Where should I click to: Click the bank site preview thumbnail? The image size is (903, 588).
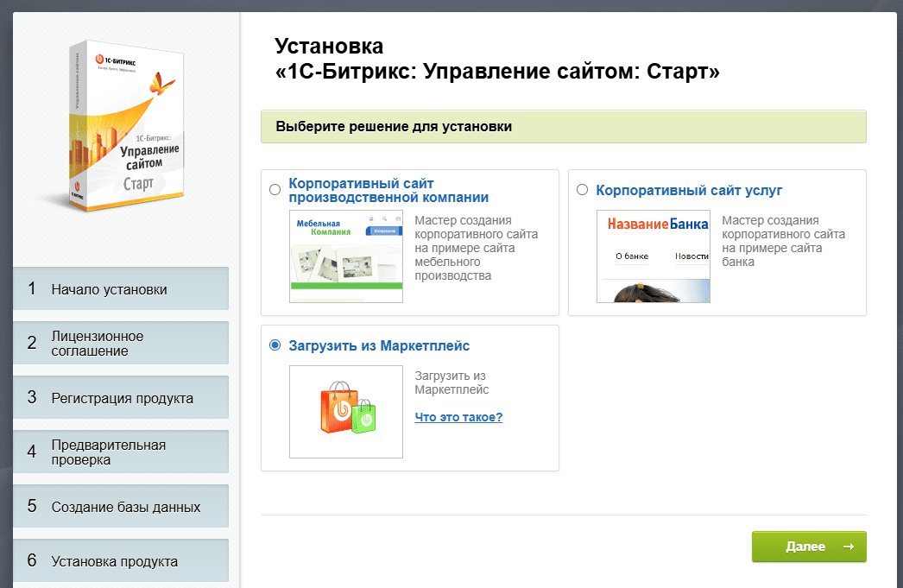click(x=653, y=256)
